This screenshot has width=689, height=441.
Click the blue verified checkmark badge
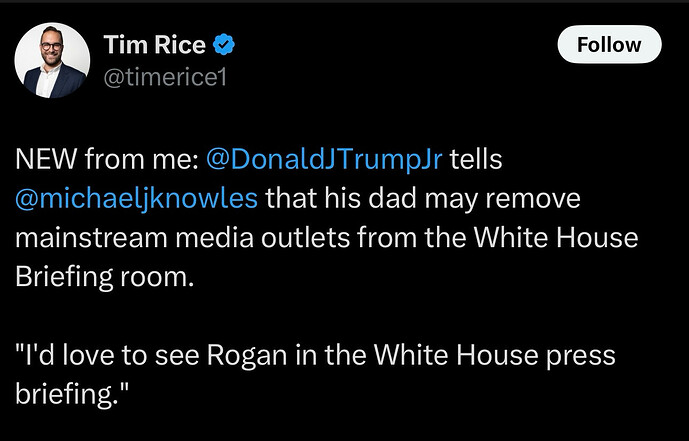pyautogui.click(x=224, y=44)
